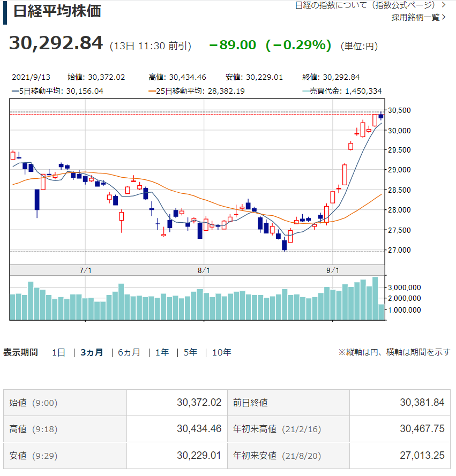Open the 日経の指数について (指数公式ページ) link
This screenshot has height=476, width=456.
[370, 5]
